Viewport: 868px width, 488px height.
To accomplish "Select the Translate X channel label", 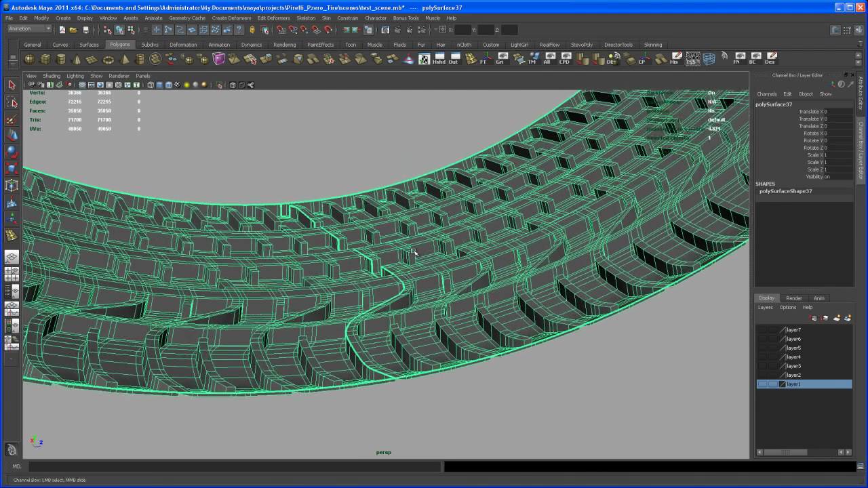I will (811, 112).
